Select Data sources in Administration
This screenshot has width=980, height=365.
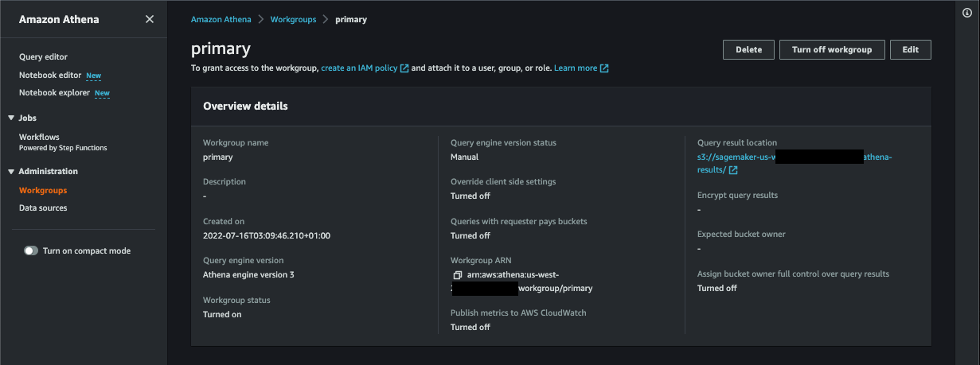[43, 208]
